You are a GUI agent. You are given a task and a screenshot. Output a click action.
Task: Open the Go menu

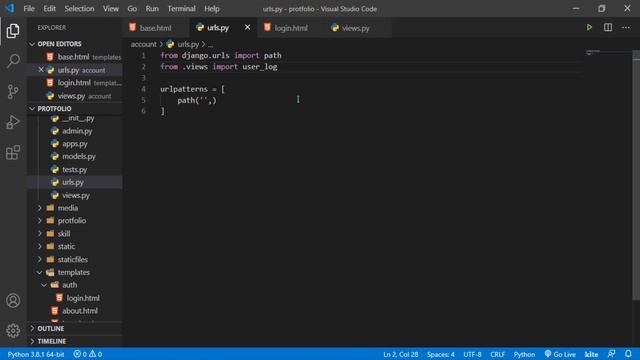(132, 9)
